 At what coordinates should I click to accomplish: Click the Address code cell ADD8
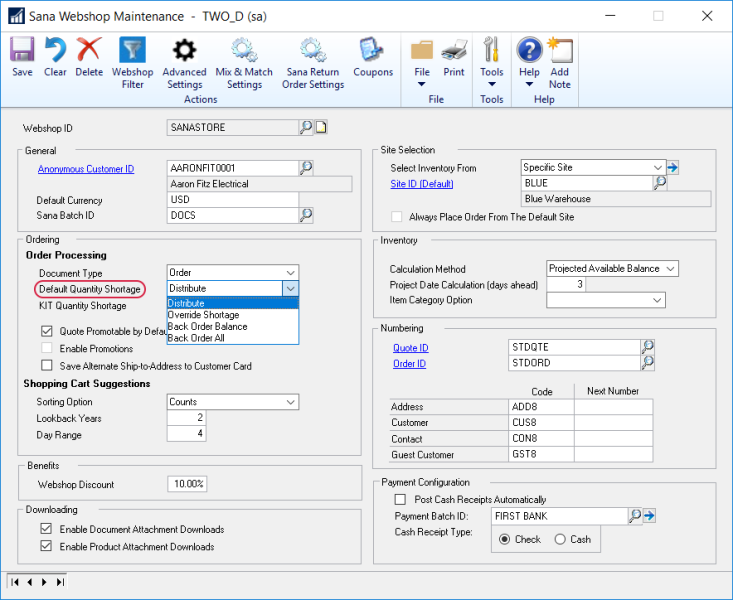(541, 406)
